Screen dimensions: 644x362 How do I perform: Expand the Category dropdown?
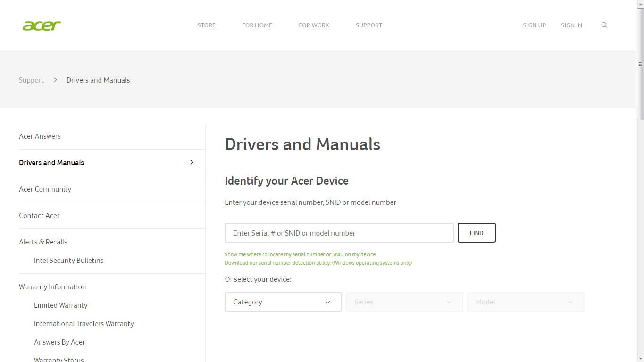coord(283,302)
